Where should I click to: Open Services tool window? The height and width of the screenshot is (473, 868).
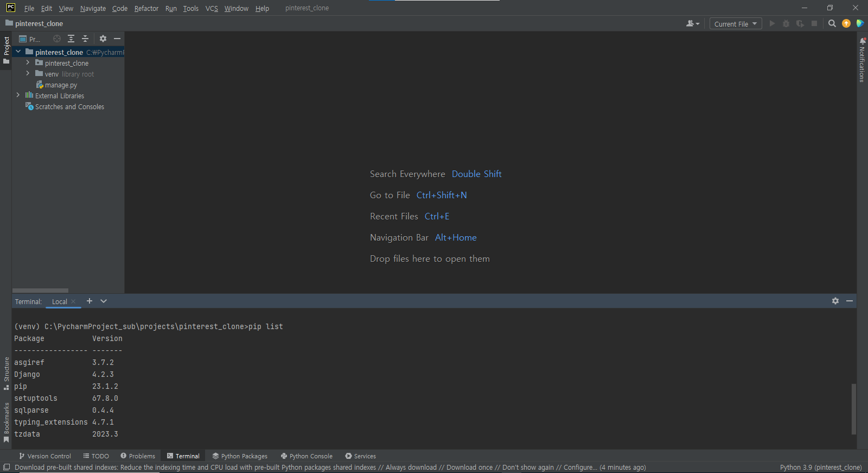click(x=361, y=456)
